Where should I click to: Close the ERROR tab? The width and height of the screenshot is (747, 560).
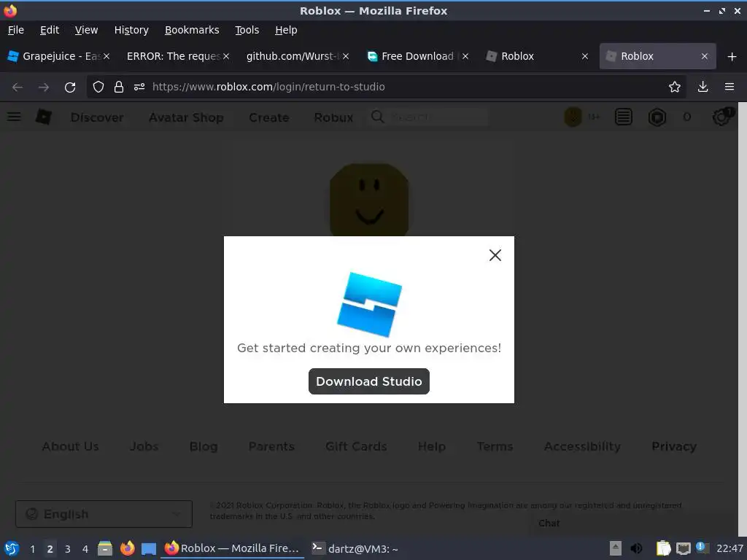click(226, 56)
